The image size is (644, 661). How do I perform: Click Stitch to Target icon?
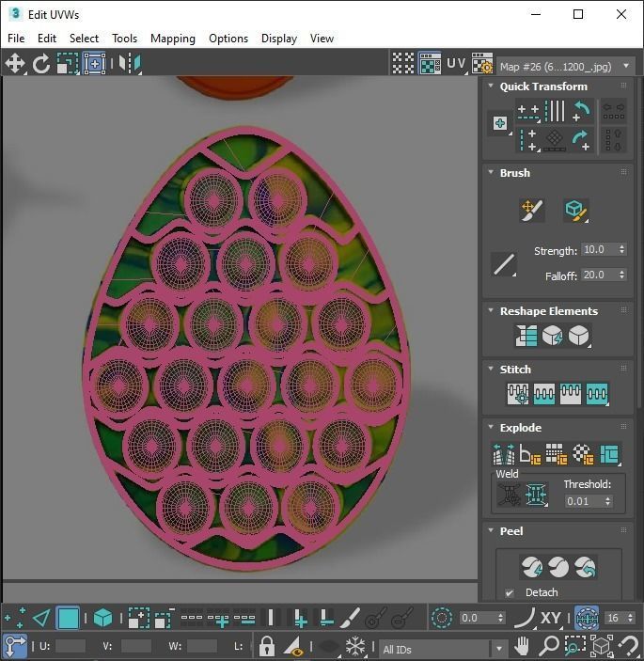tap(518, 394)
